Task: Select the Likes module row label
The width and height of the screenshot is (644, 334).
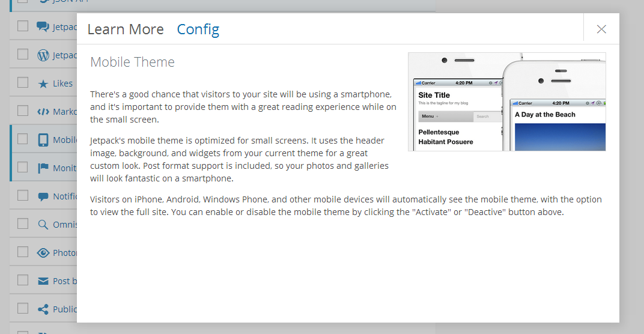Action: (62, 84)
